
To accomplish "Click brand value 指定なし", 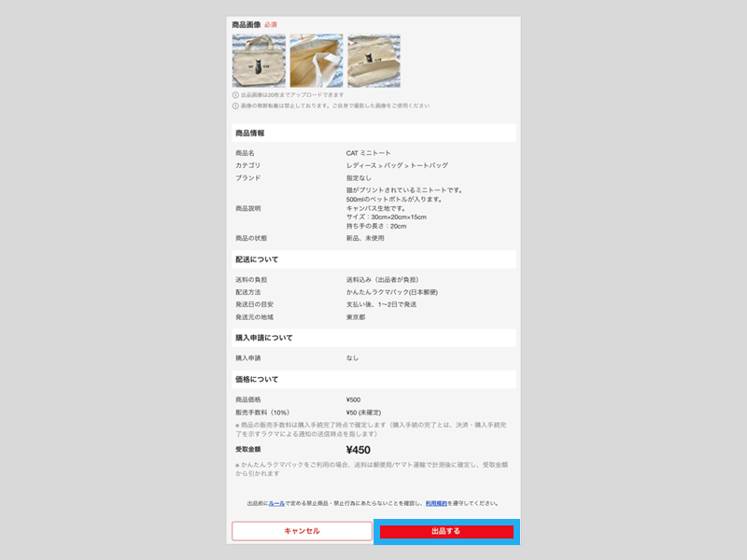I will click(x=359, y=177).
